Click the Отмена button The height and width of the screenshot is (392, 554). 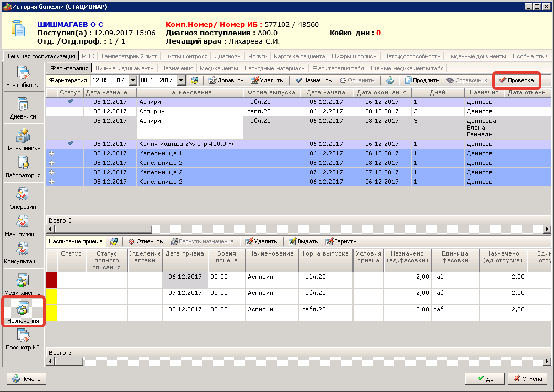pyautogui.click(x=527, y=378)
